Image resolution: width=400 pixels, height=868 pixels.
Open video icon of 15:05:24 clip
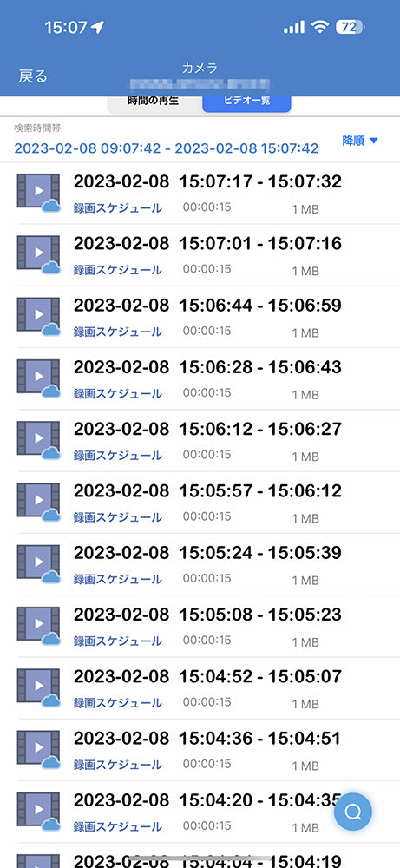click(38, 564)
